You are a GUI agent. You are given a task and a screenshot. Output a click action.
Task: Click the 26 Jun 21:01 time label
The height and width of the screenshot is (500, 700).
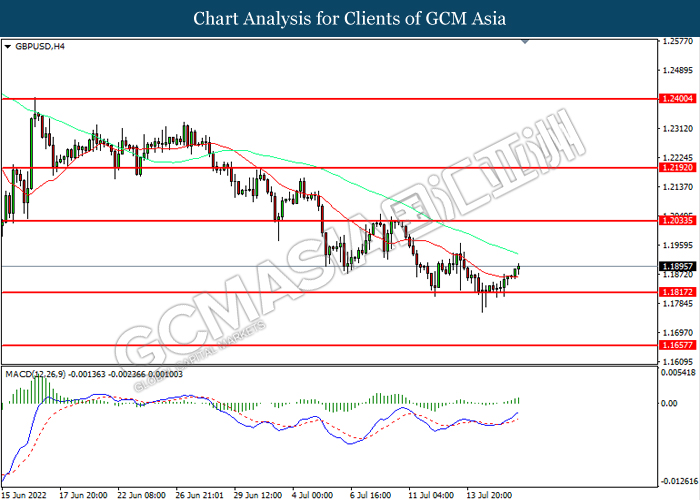[x=200, y=495]
